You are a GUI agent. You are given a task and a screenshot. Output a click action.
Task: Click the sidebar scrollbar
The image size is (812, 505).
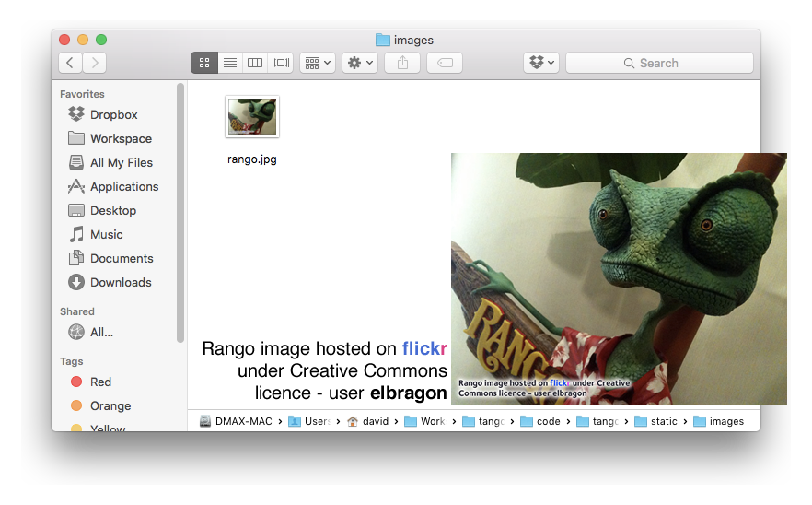tap(180, 213)
